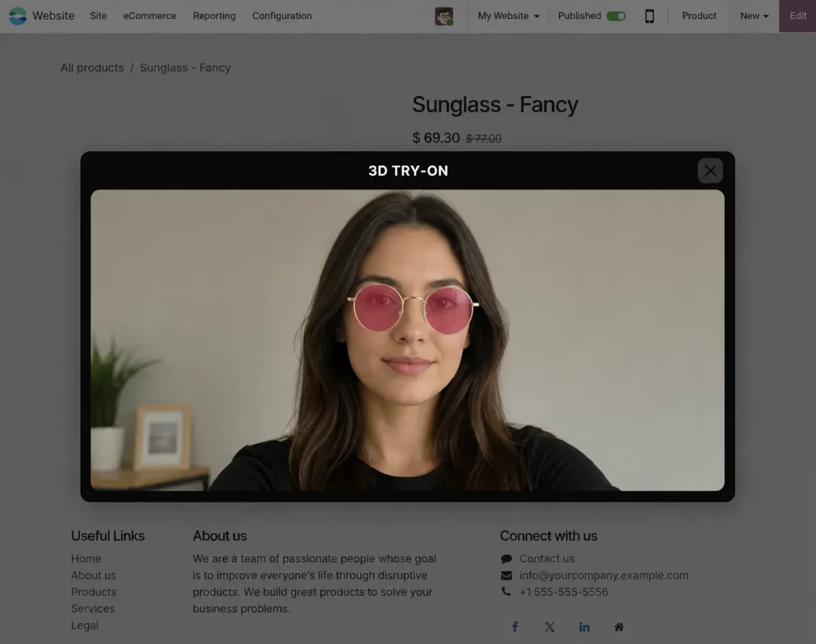Open the About us footer link
816x644 pixels.
pyautogui.click(x=94, y=575)
